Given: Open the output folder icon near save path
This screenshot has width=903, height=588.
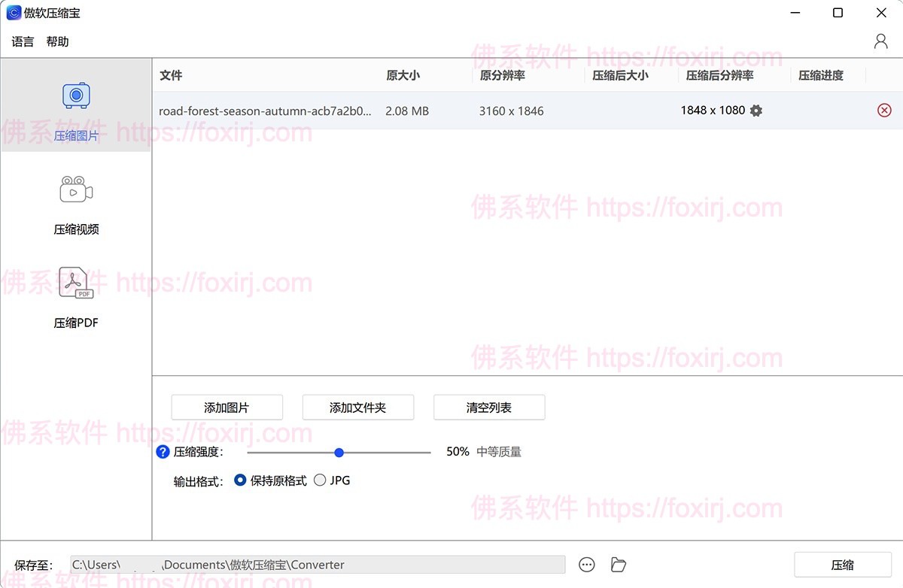Looking at the screenshot, I should click(618, 564).
